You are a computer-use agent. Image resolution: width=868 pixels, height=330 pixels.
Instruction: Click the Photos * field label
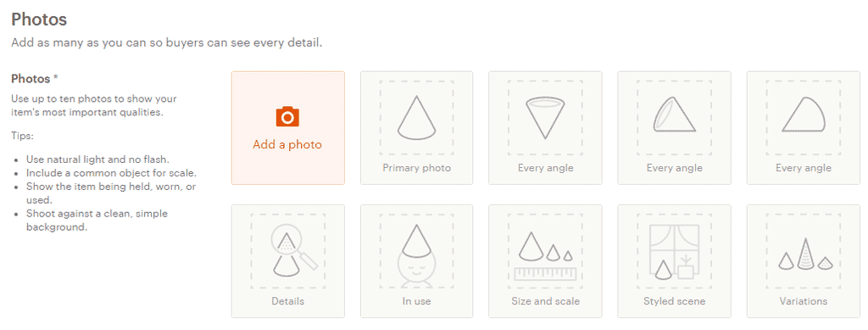pyautogui.click(x=34, y=79)
